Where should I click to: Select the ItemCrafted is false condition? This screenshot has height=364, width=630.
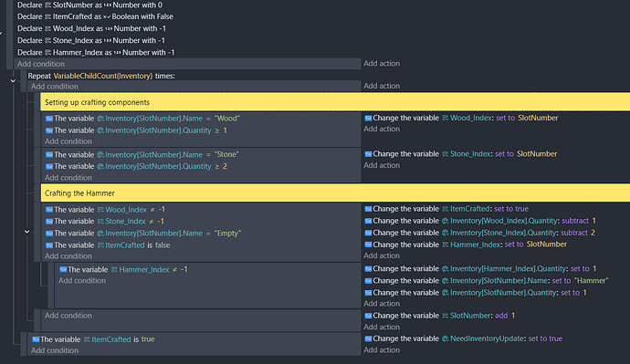click(x=108, y=245)
